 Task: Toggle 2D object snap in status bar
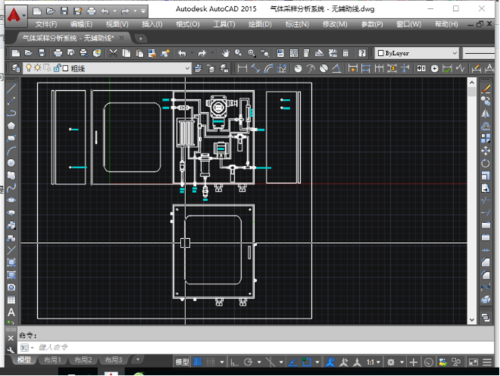[x=307, y=362]
